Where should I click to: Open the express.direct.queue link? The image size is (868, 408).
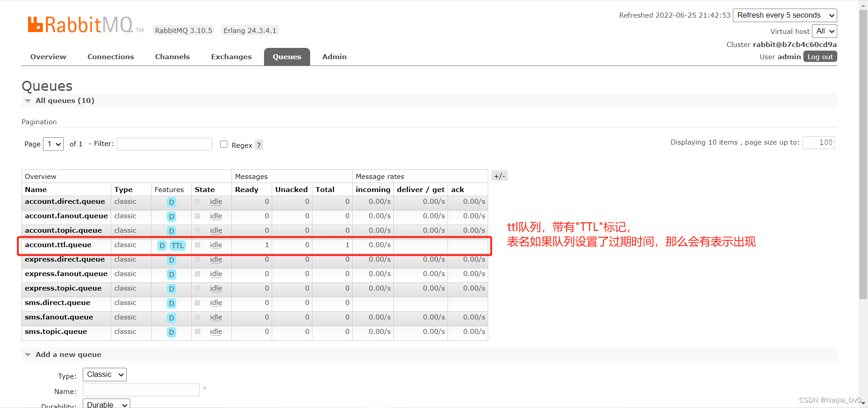coord(65,259)
